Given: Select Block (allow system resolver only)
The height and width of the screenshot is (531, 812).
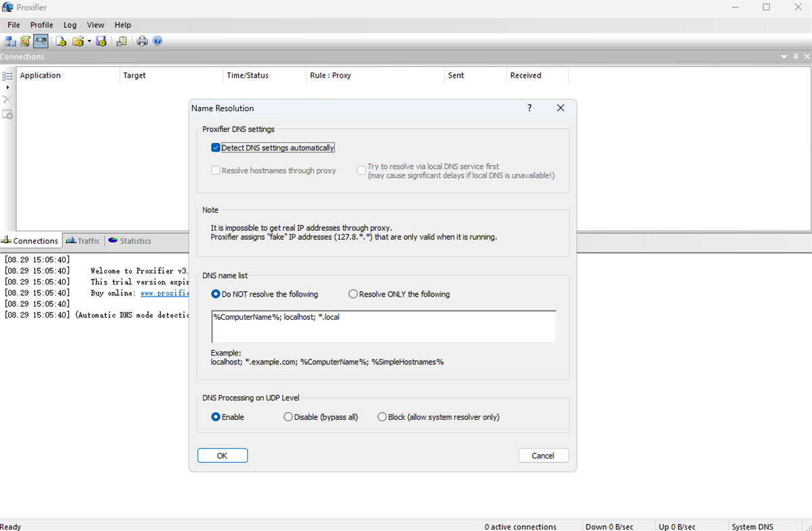Looking at the screenshot, I should (382, 417).
